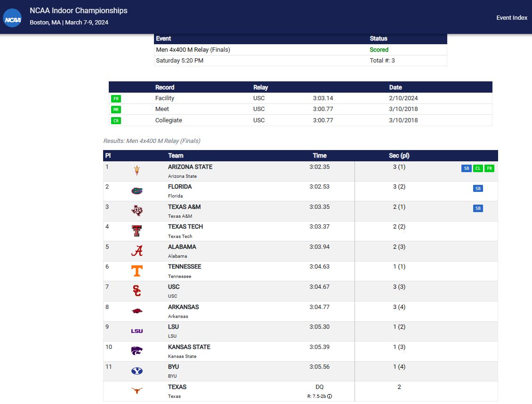Image resolution: width=532 pixels, height=404 pixels.
Task: Open the ALABAMA team link
Action: click(182, 247)
